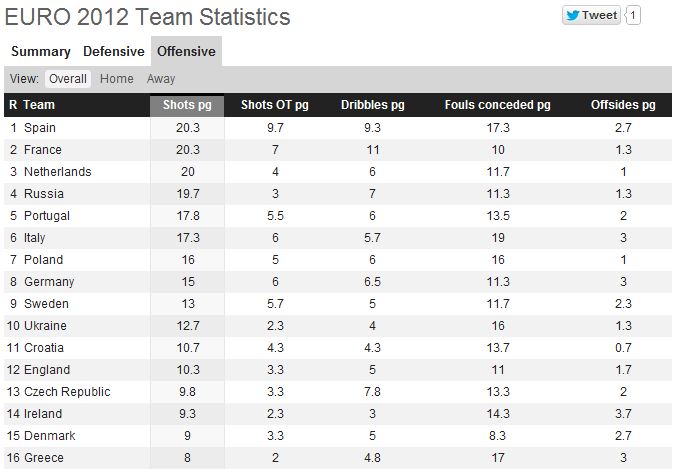The height and width of the screenshot is (476, 679).
Task: Switch to the Defensive tab
Action: [114, 52]
